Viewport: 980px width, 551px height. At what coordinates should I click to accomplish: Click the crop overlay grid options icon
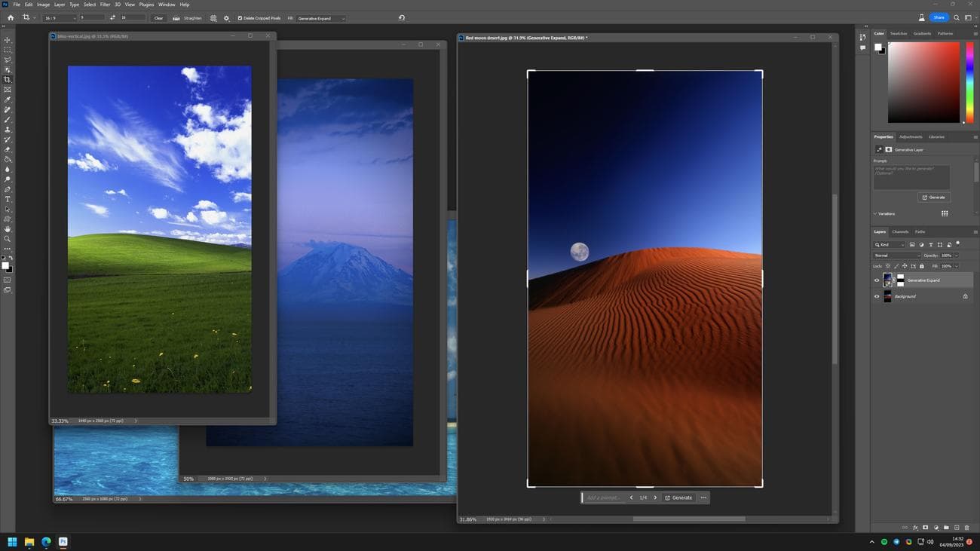pos(213,18)
